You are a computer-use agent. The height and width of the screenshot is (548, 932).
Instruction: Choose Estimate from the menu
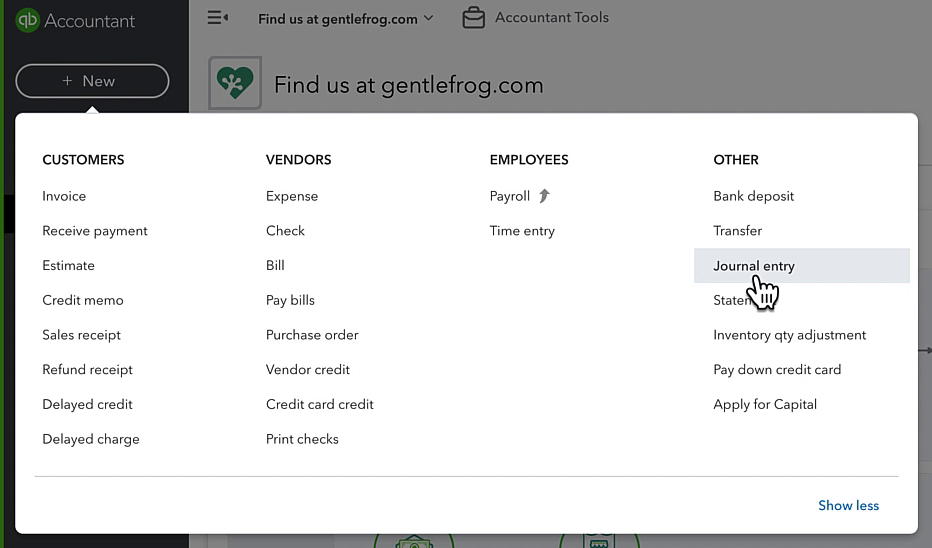[x=68, y=265]
